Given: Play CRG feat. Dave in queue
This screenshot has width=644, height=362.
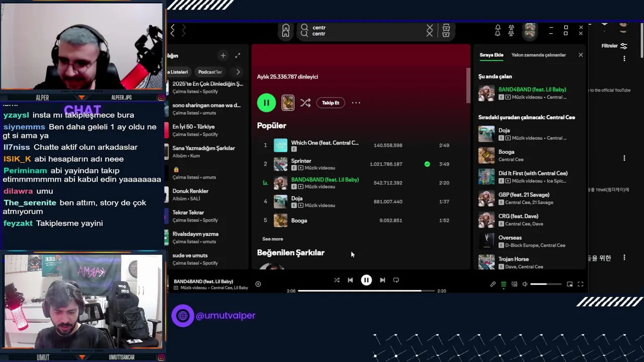Looking at the screenshot, I should pyautogui.click(x=528, y=220).
